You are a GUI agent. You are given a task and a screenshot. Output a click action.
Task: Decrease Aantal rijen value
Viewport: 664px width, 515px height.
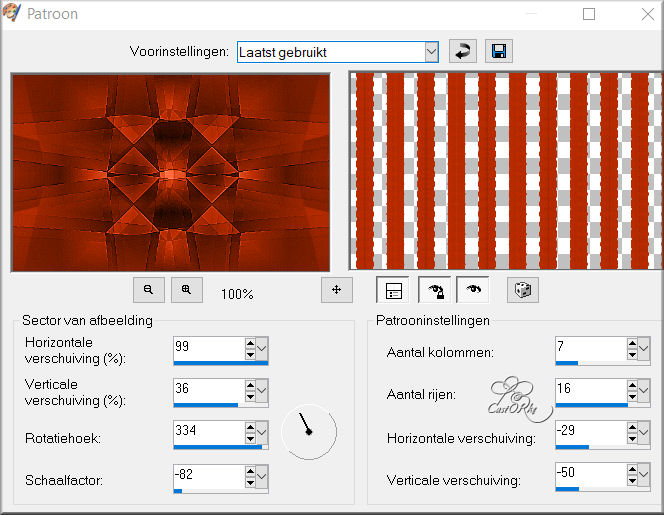[x=632, y=396]
